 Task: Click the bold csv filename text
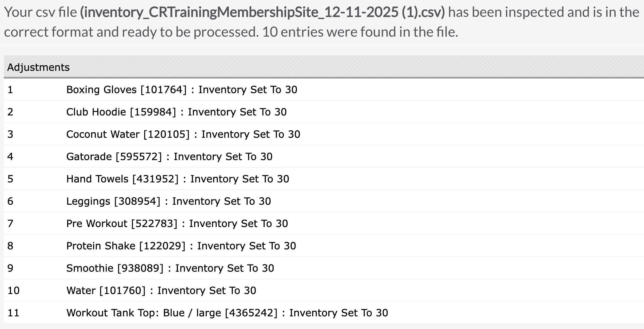pyautogui.click(x=263, y=12)
